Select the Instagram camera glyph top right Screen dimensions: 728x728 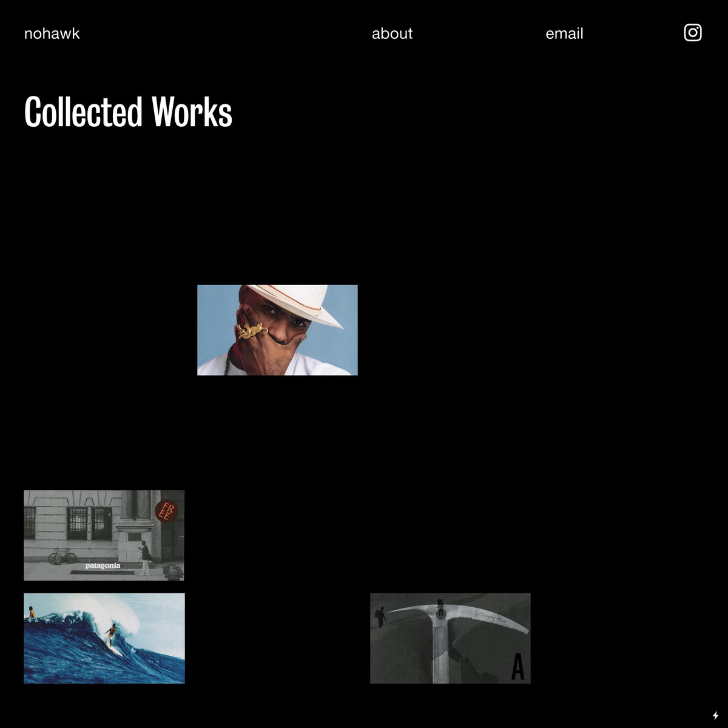(x=692, y=33)
